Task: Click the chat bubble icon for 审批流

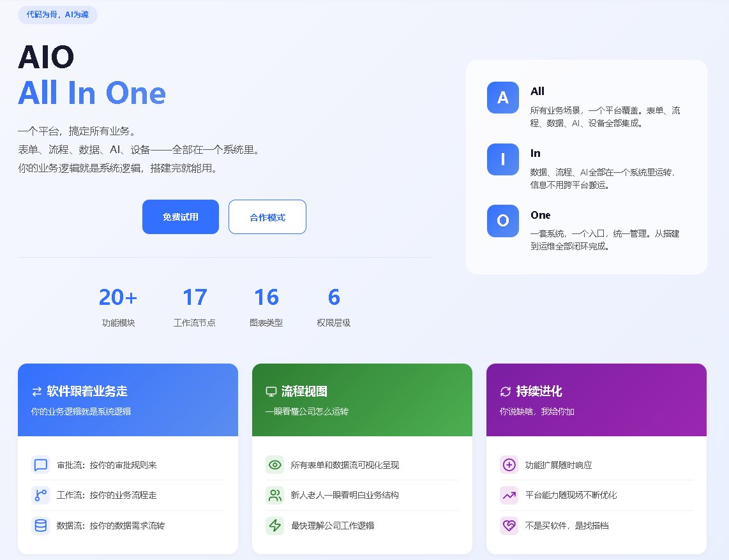Action: (41, 465)
